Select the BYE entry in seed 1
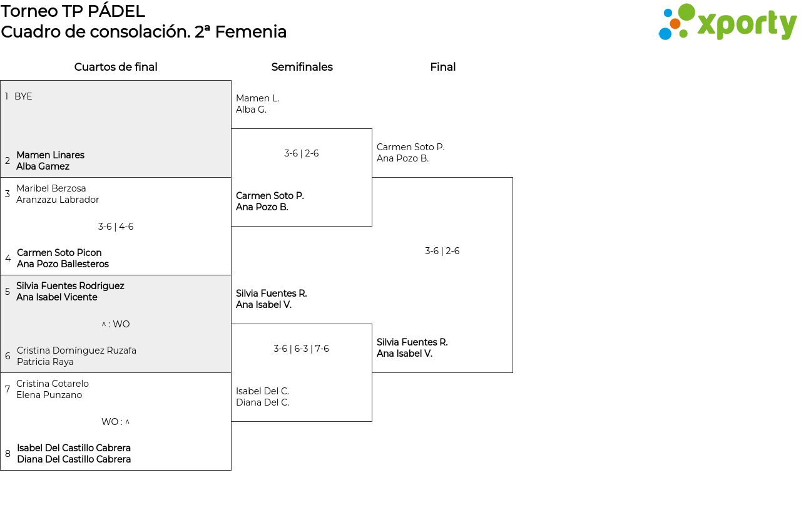Image resolution: width=801 pixels, height=532 pixels. (23, 96)
